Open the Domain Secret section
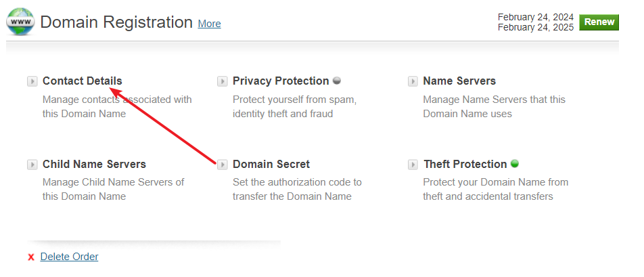This screenshot has height=277, width=644. tap(271, 164)
